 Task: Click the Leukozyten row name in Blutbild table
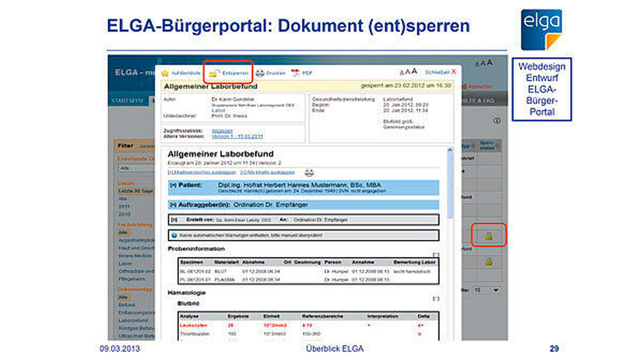coord(193,325)
